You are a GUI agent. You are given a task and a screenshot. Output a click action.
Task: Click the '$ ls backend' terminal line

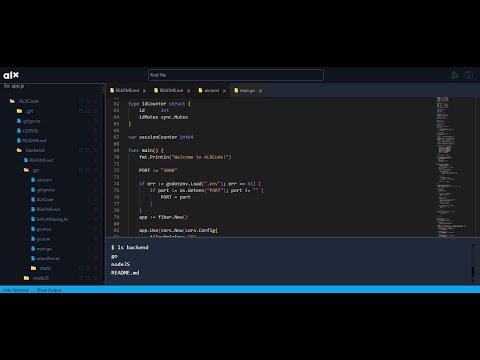pyautogui.click(x=130, y=247)
